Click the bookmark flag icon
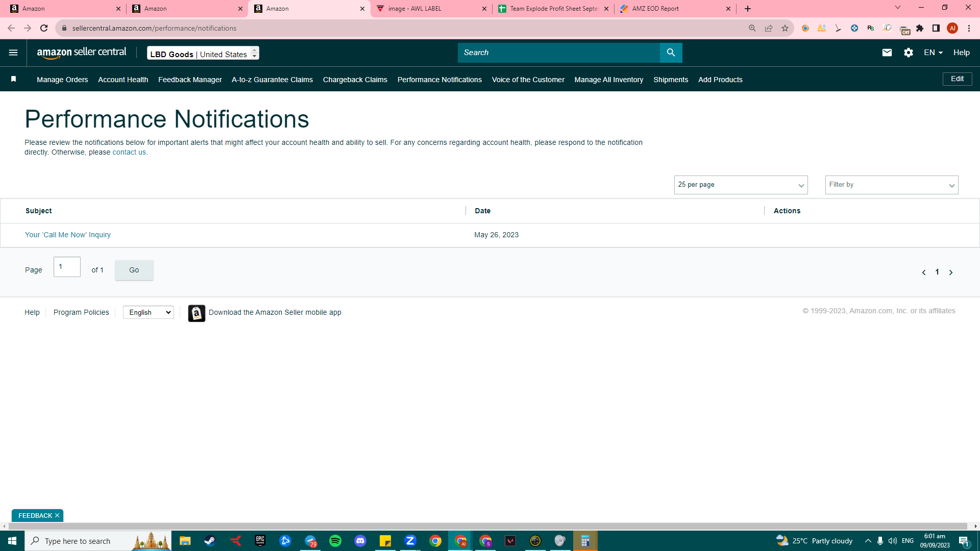Image resolution: width=980 pixels, height=551 pixels. pos(14,79)
